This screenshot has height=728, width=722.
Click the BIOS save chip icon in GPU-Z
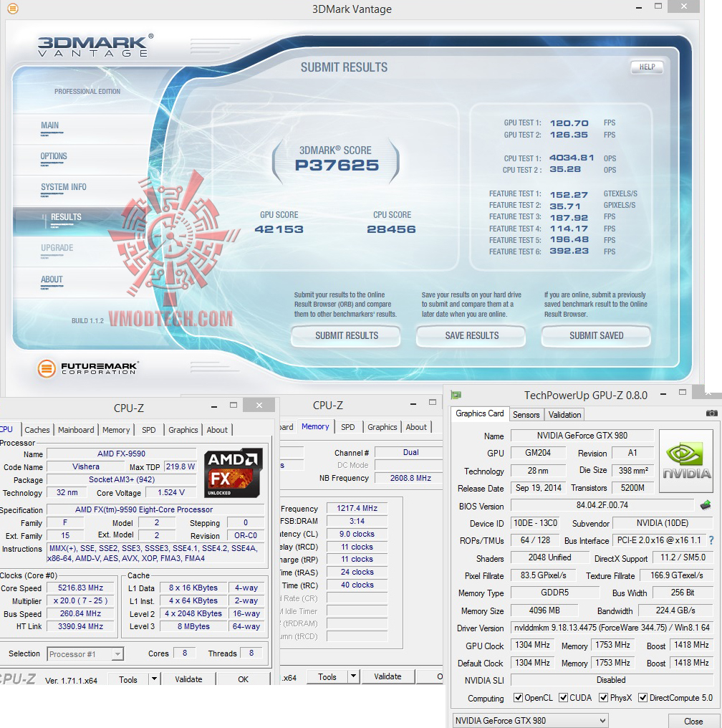(706, 504)
